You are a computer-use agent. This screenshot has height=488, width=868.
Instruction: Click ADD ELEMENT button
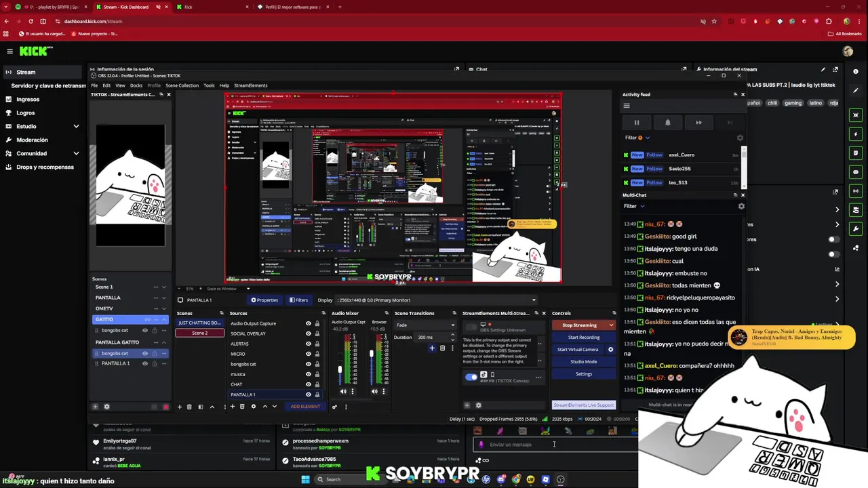pos(305,407)
